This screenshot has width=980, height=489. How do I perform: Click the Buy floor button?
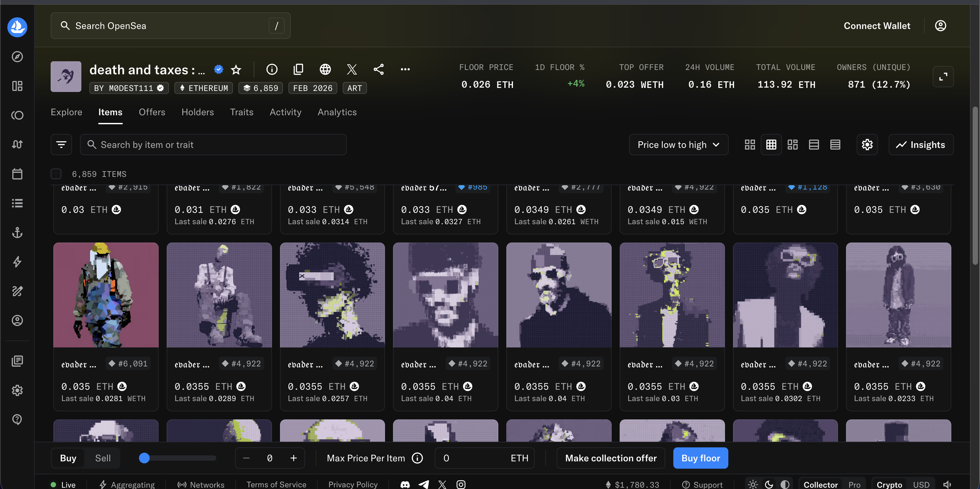(x=700, y=458)
